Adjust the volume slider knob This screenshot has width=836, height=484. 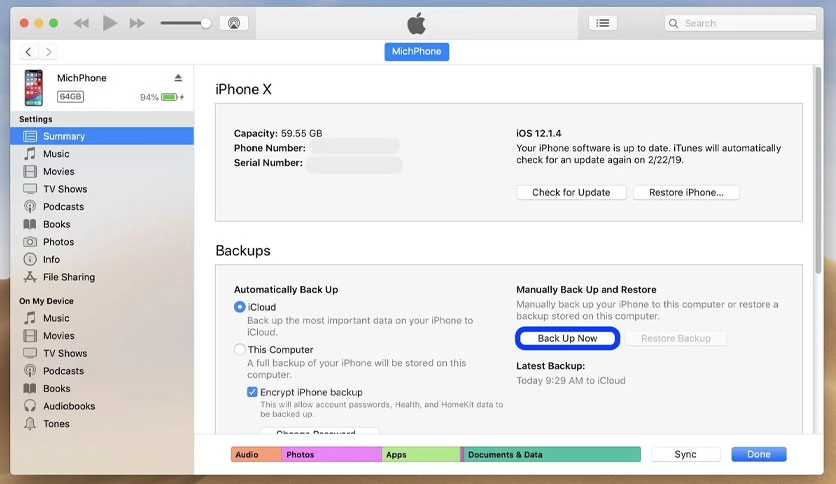[206, 23]
